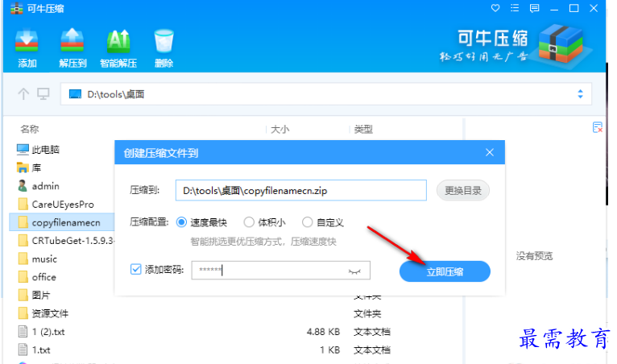This screenshot has height=364, width=617.
Task: Click the heart favorite icon in title bar
Action: [495, 8]
